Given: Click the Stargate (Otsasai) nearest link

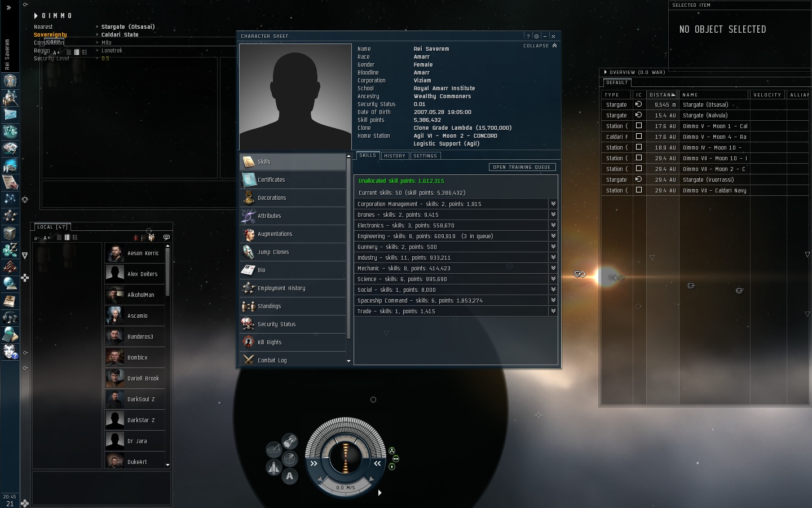Looking at the screenshot, I should [x=128, y=27].
